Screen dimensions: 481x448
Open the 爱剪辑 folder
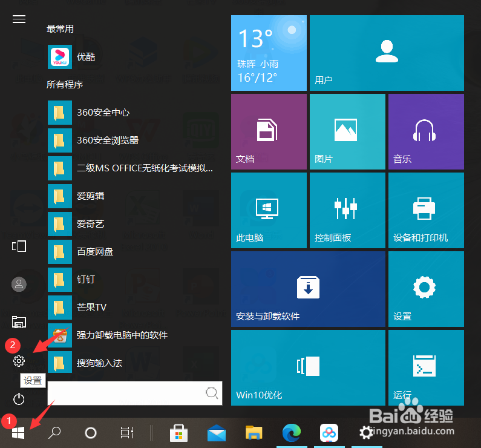coord(135,196)
